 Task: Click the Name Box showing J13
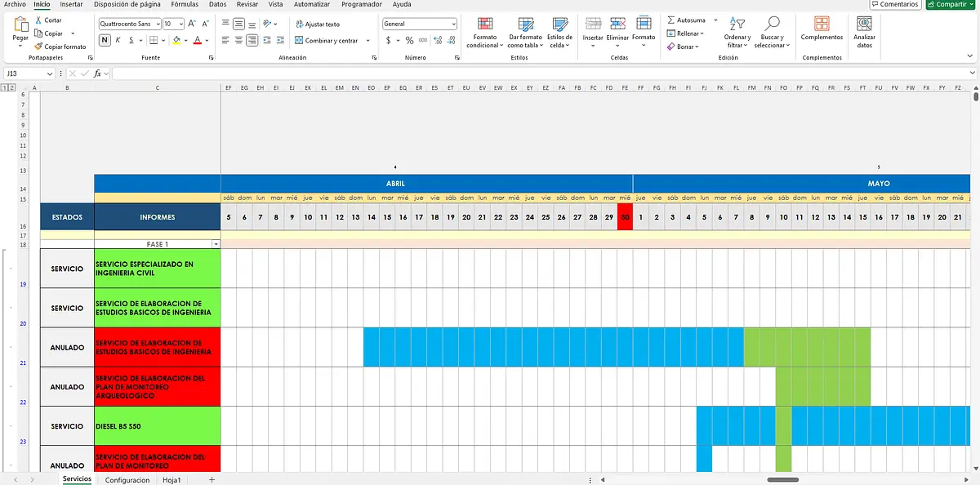point(27,73)
